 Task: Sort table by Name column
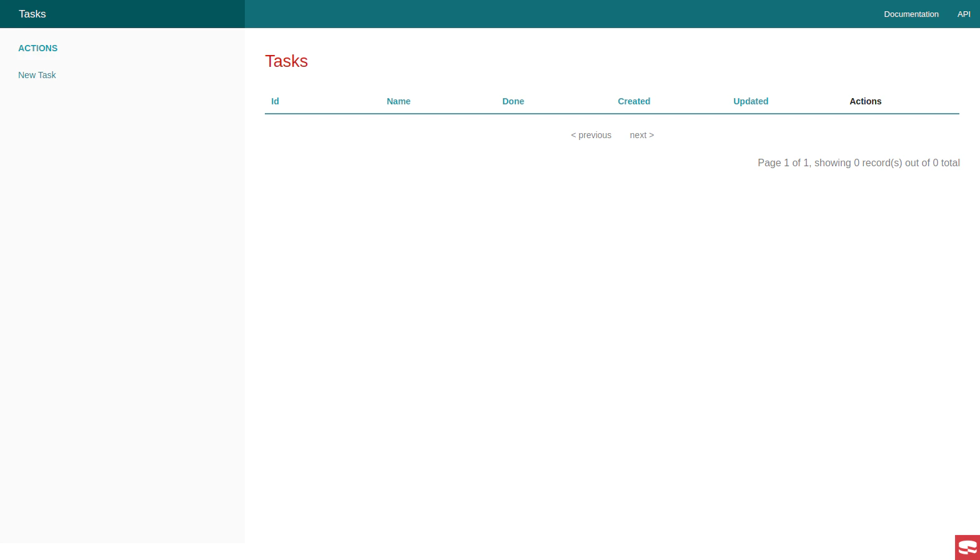tap(398, 101)
